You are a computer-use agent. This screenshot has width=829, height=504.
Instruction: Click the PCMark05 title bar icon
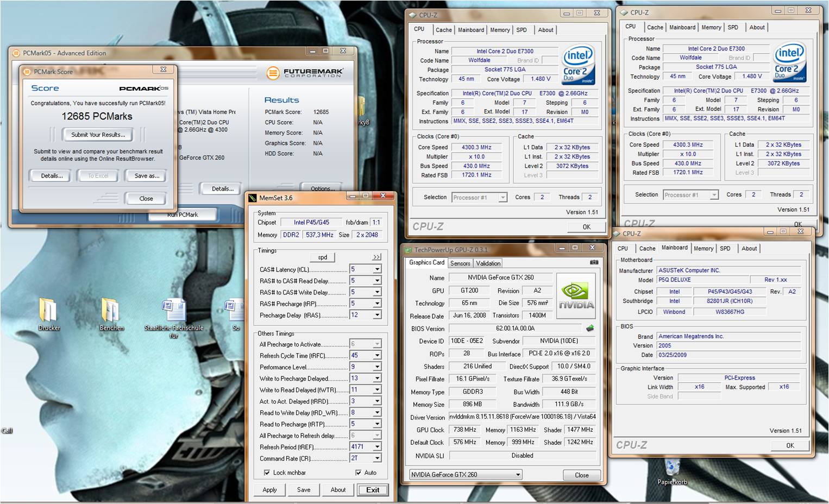tap(16, 53)
